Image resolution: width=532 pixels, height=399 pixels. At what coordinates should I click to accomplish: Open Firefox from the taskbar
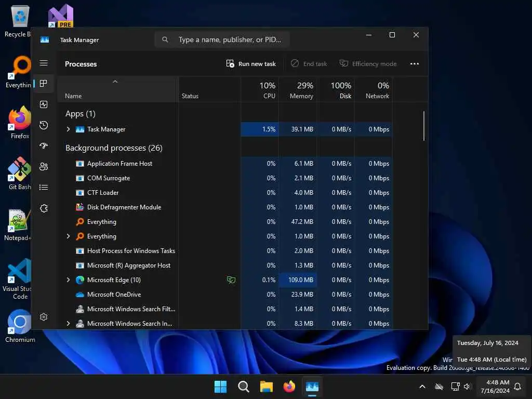click(x=289, y=387)
